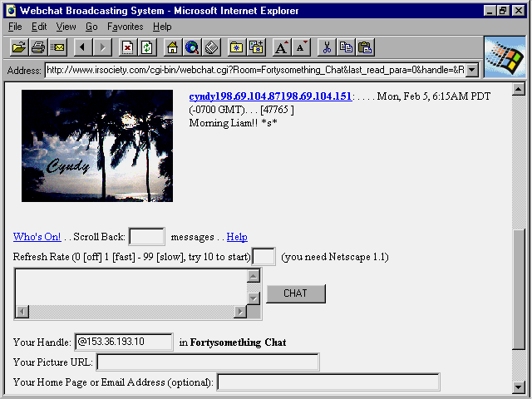Go back with the left arrow button
Image resolution: width=532 pixels, height=399 pixels.
pos(82,47)
